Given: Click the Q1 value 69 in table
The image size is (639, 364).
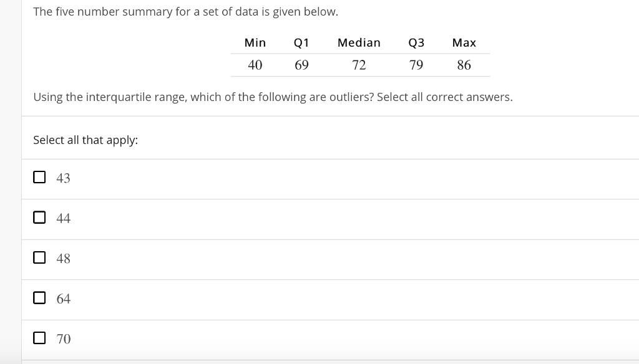Looking at the screenshot, I should tap(301, 65).
